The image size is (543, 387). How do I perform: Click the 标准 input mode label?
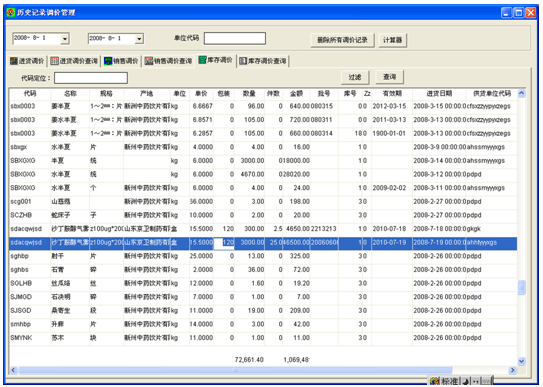pos(450,381)
